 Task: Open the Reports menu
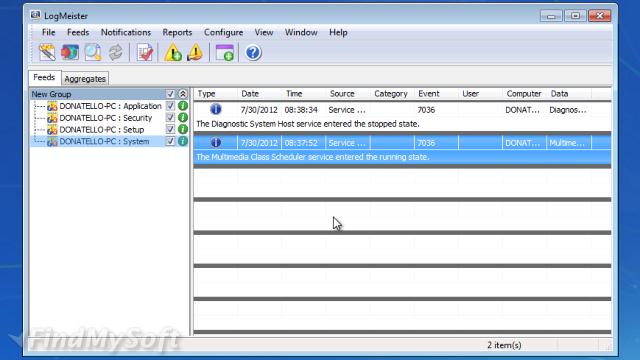[177, 32]
